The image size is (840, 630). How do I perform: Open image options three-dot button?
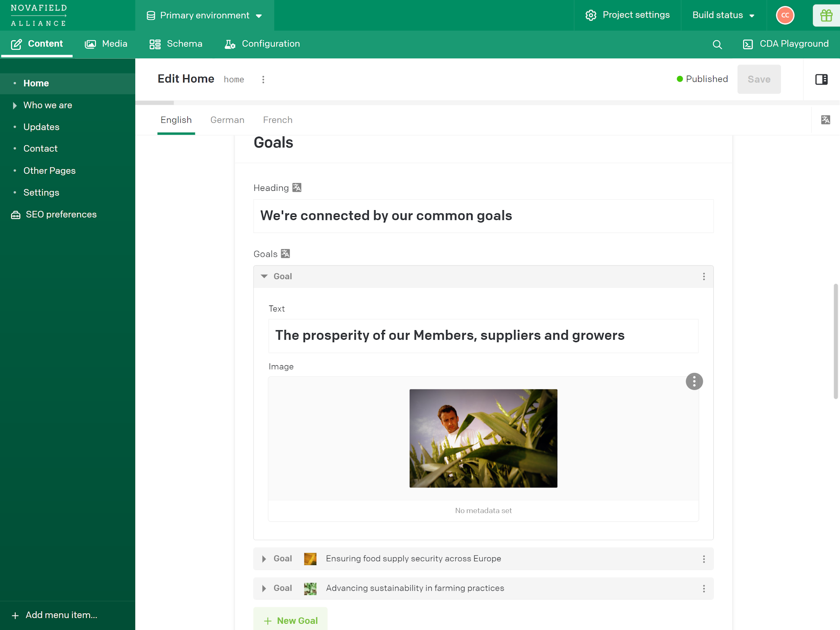pyautogui.click(x=694, y=381)
